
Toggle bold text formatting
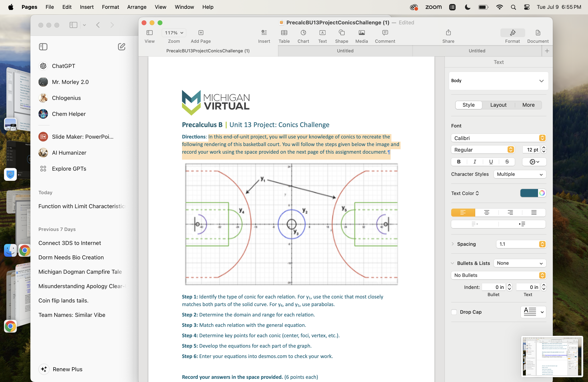[459, 162]
